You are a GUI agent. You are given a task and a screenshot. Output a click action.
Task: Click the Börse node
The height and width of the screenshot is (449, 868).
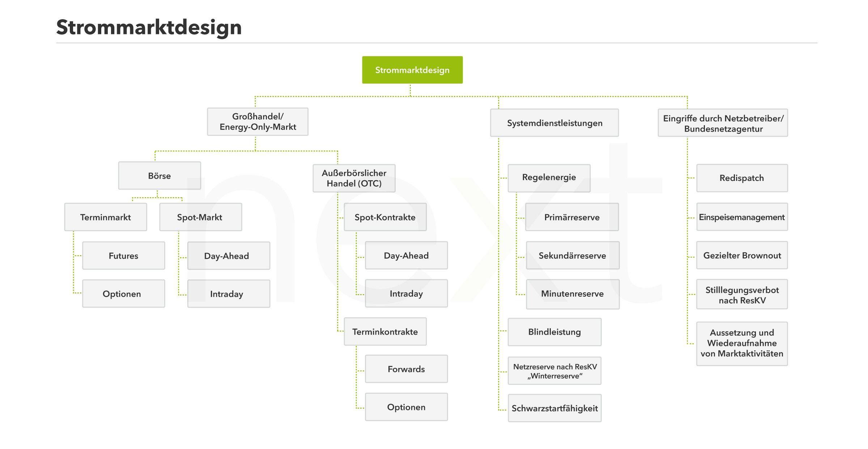pyautogui.click(x=159, y=176)
